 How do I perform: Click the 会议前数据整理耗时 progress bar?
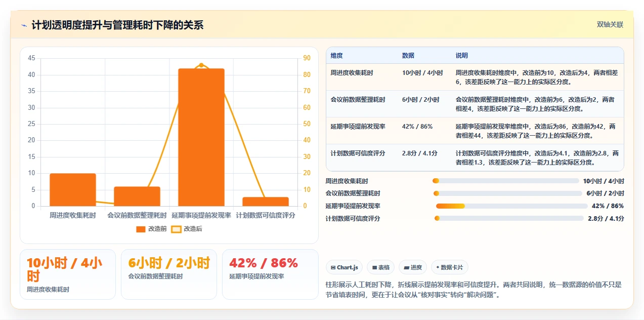[x=508, y=193]
